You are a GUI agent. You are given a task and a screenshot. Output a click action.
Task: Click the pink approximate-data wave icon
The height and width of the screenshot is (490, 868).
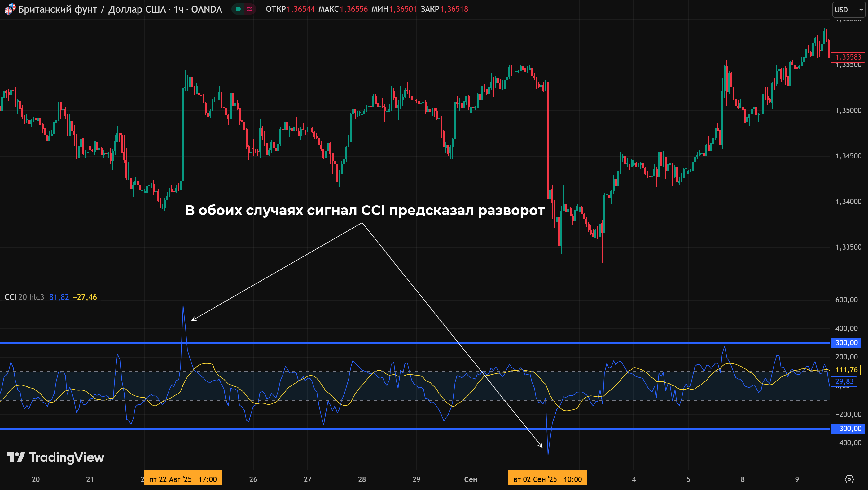(x=249, y=9)
